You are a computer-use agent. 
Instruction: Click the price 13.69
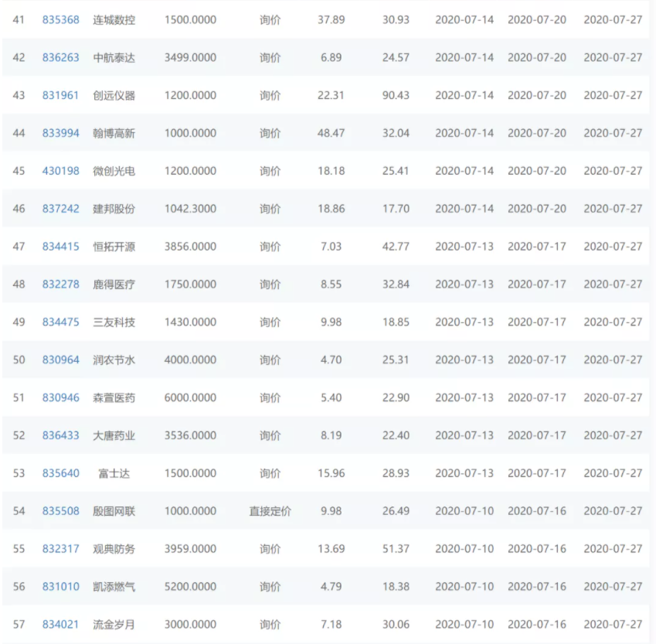[x=331, y=549]
